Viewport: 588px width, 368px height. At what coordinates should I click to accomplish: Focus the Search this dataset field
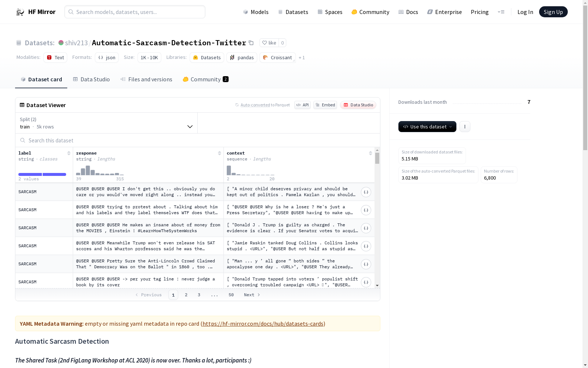click(198, 141)
